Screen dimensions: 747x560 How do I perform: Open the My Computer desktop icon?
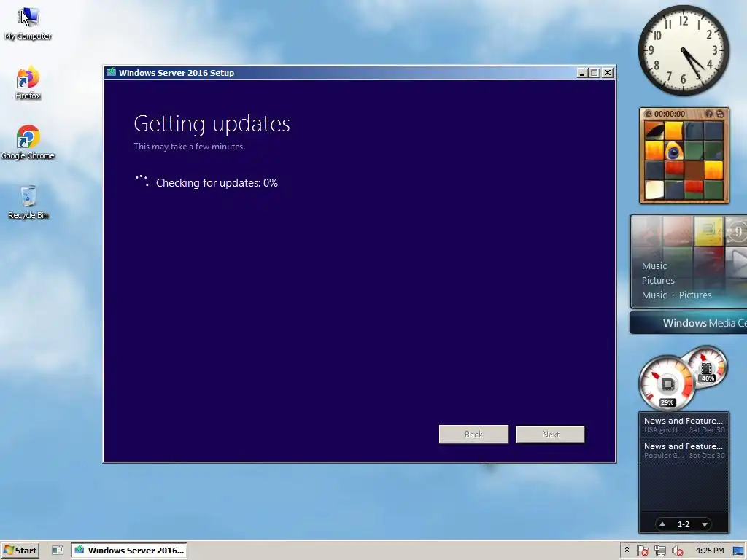pyautogui.click(x=28, y=23)
